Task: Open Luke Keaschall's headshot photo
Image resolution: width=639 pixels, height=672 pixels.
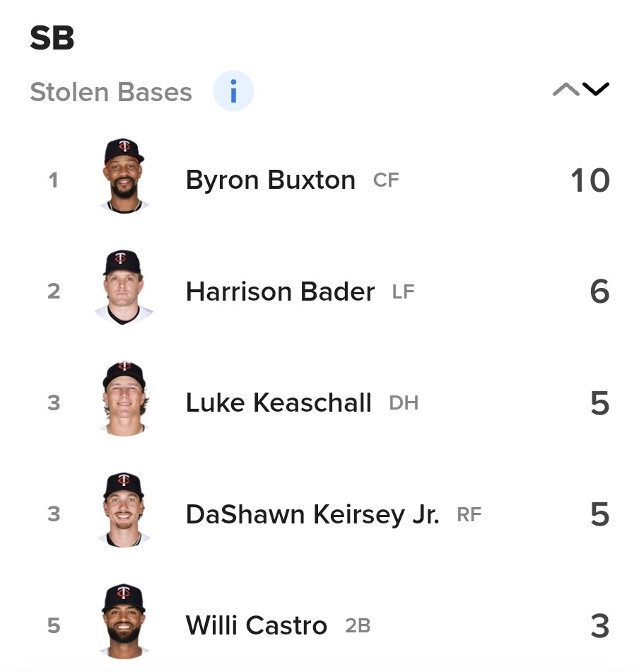Action: pos(124,398)
